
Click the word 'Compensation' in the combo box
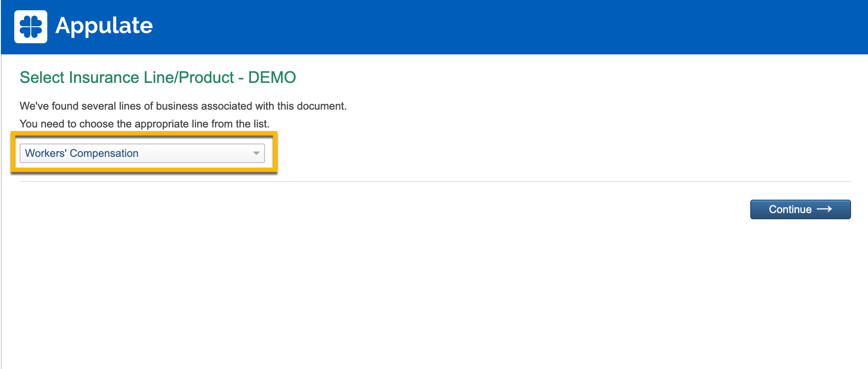(104, 153)
